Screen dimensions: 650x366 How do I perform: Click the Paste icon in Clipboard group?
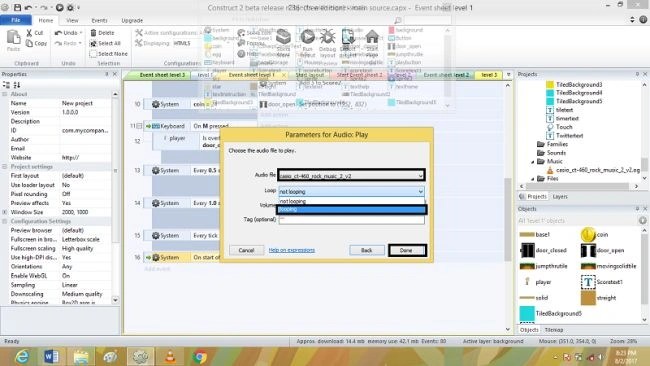(x=13, y=38)
